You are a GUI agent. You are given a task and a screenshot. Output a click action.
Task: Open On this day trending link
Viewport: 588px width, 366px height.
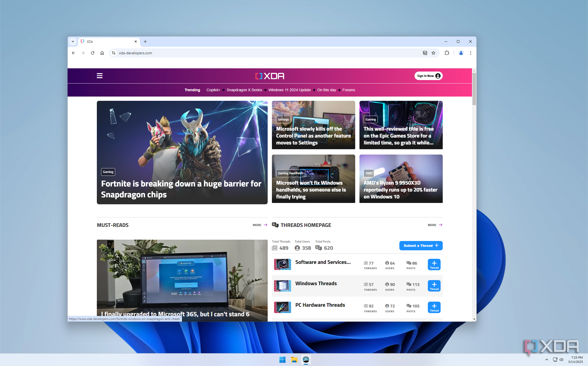[x=326, y=90]
